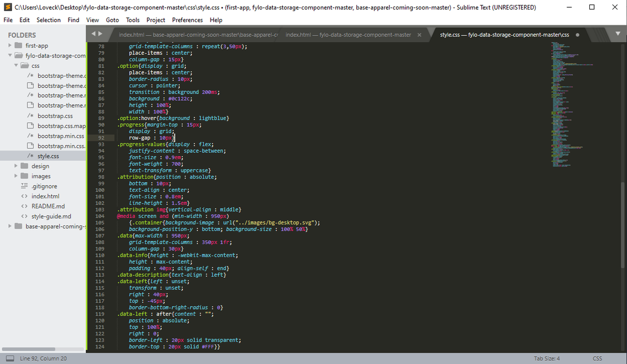This screenshot has height=364, width=627.
Task: Open the View menu
Action: 92,20
